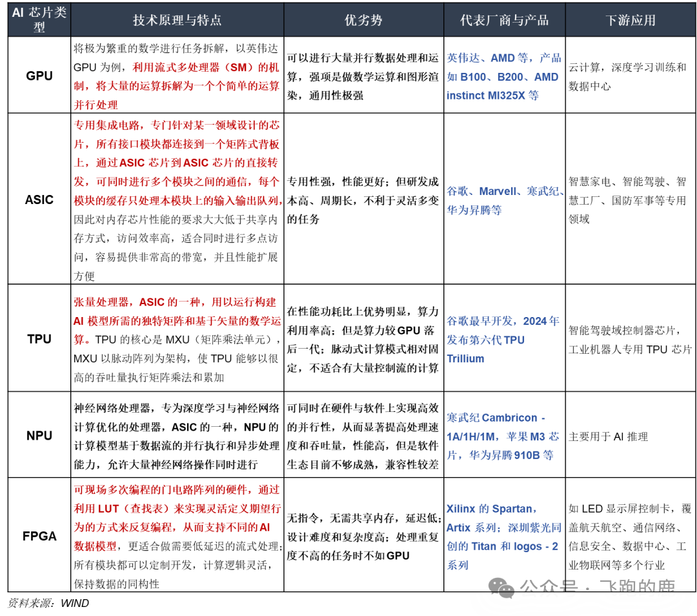
Task: Click NPU advantages cell '可同时在硬件与软件上实现高效'
Action: click(362, 408)
